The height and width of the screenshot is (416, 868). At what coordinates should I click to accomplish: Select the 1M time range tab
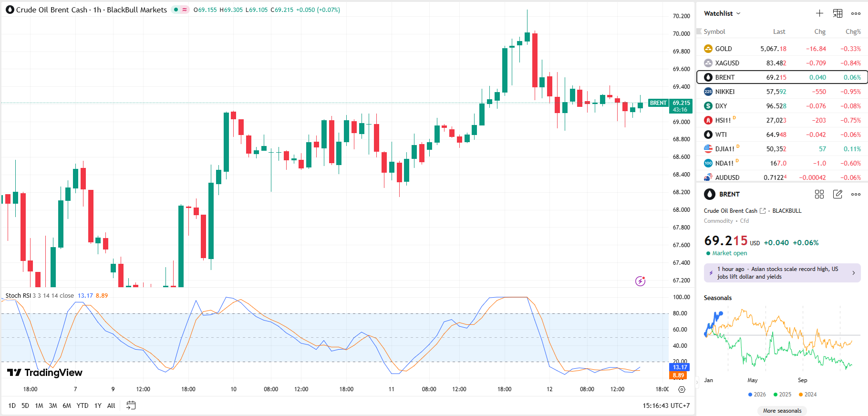pos(39,406)
